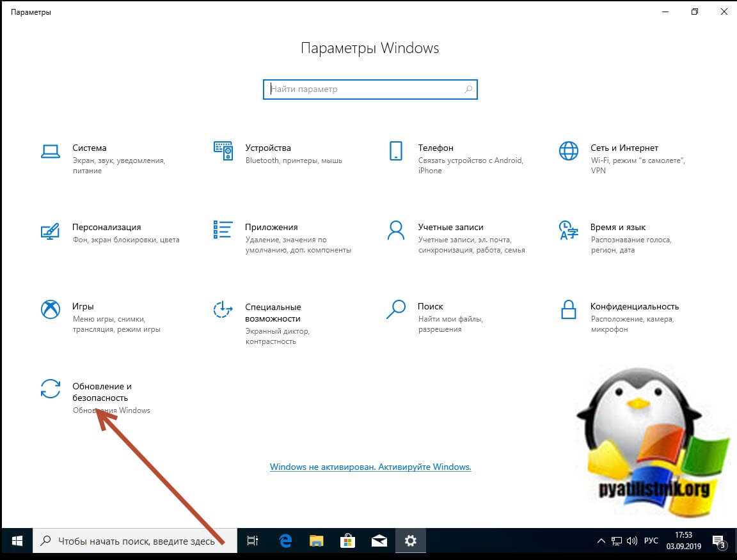Launch Microsoft Edge from taskbar
This screenshot has width=737, height=560.
(x=285, y=541)
